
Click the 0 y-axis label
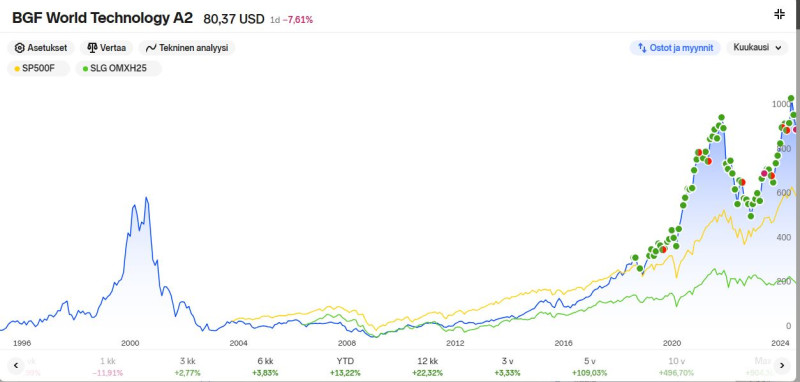tap(788, 326)
